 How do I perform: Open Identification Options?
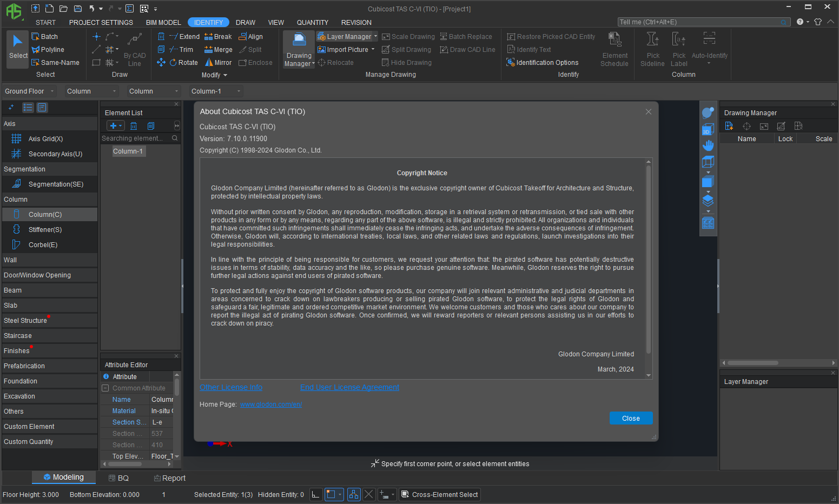[543, 63]
